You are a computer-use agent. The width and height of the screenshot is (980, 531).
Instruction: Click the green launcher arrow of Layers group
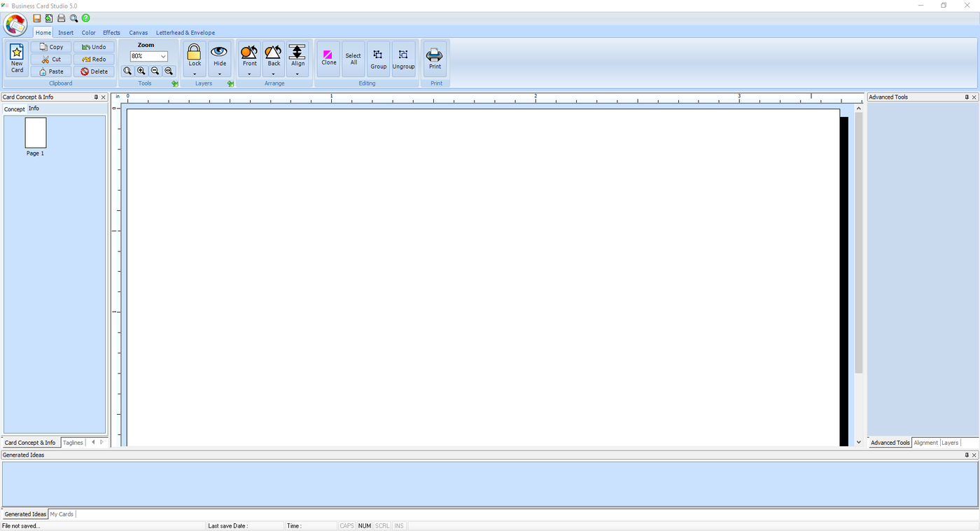click(x=230, y=83)
